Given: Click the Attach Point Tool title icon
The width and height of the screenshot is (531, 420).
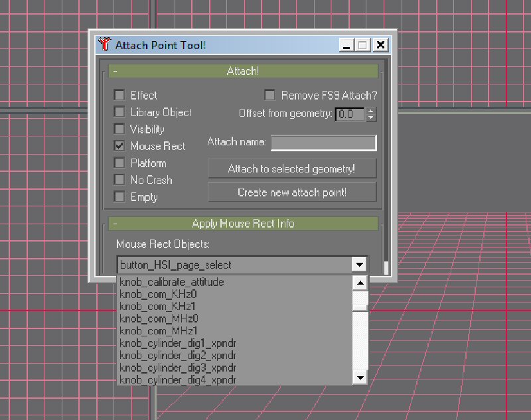Looking at the screenshot, I should click(x=104, y=45).
